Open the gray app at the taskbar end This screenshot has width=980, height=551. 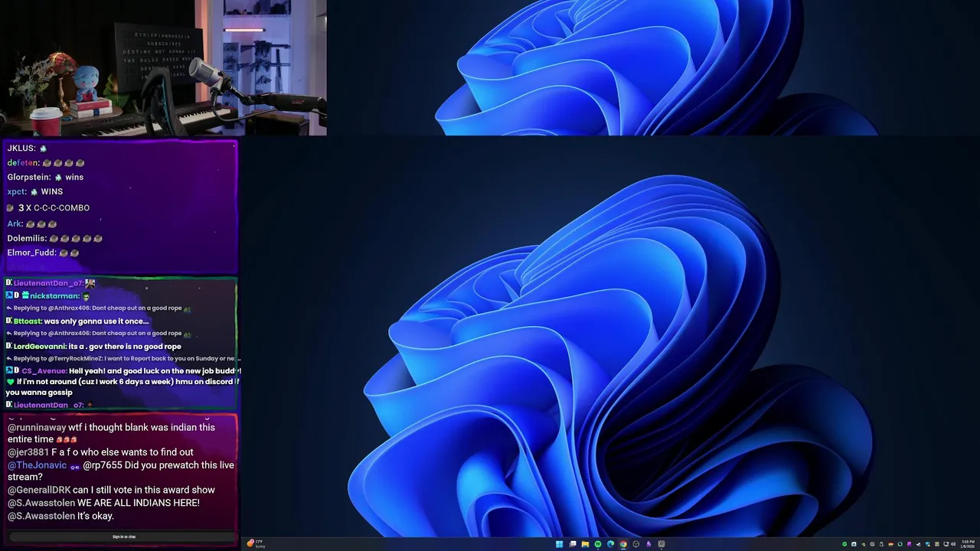pos(661,544)
